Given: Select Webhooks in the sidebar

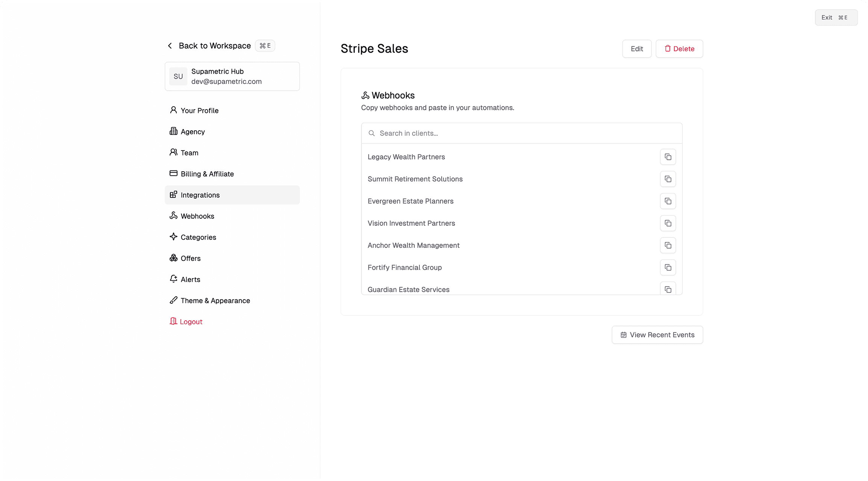Looking at the screenshot, I should (x=197, y=216).
